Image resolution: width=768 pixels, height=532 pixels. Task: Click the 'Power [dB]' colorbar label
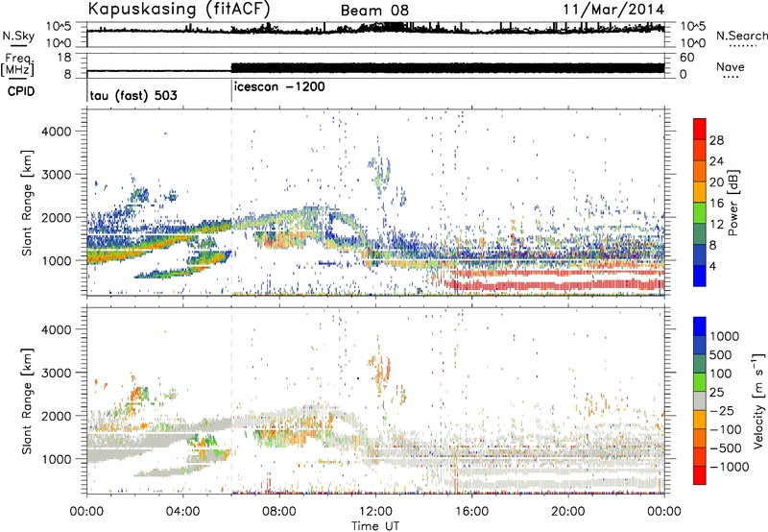(733, 203)
